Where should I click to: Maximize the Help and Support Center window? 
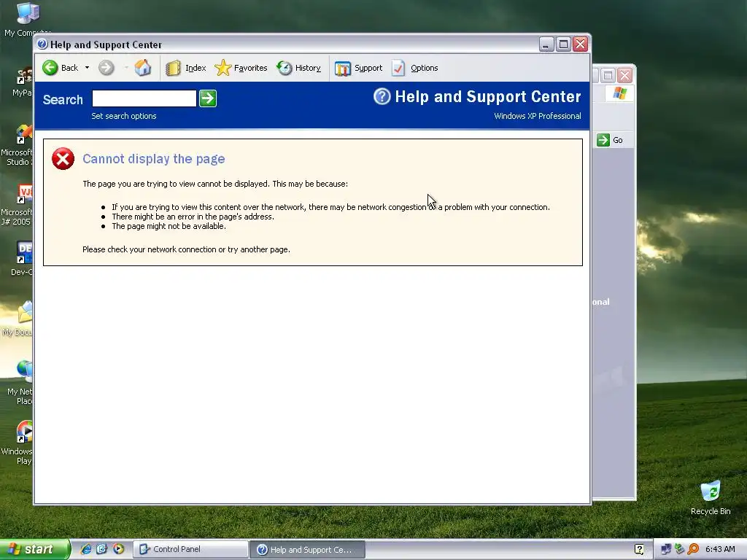pyautogui.click(x=563, y=44)
